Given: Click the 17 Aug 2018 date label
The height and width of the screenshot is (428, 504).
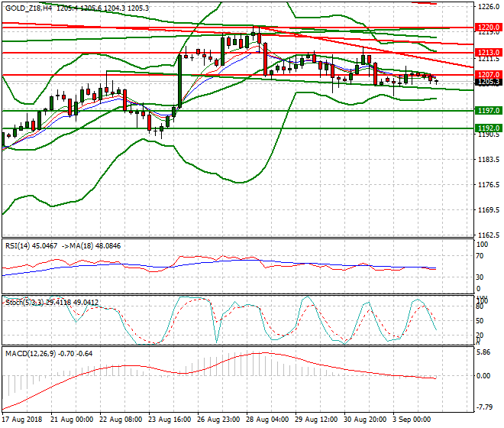Looking at the screenshot, I should coord(22,420).
